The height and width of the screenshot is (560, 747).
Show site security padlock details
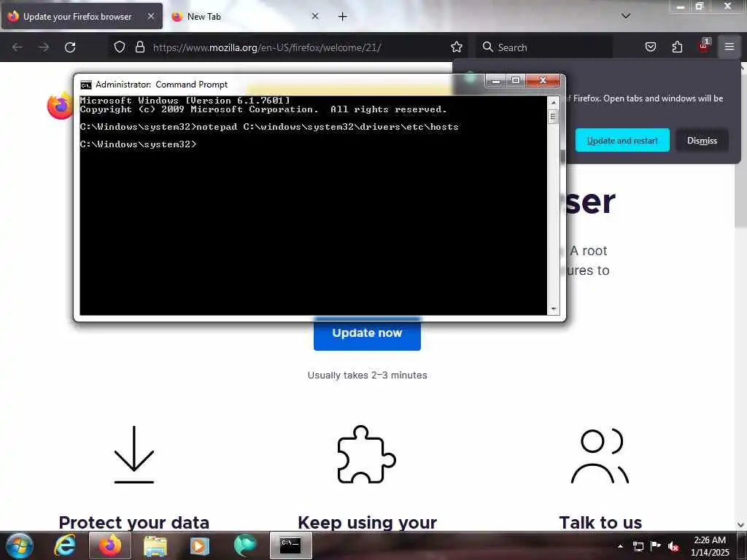click(x=139, y=47)
